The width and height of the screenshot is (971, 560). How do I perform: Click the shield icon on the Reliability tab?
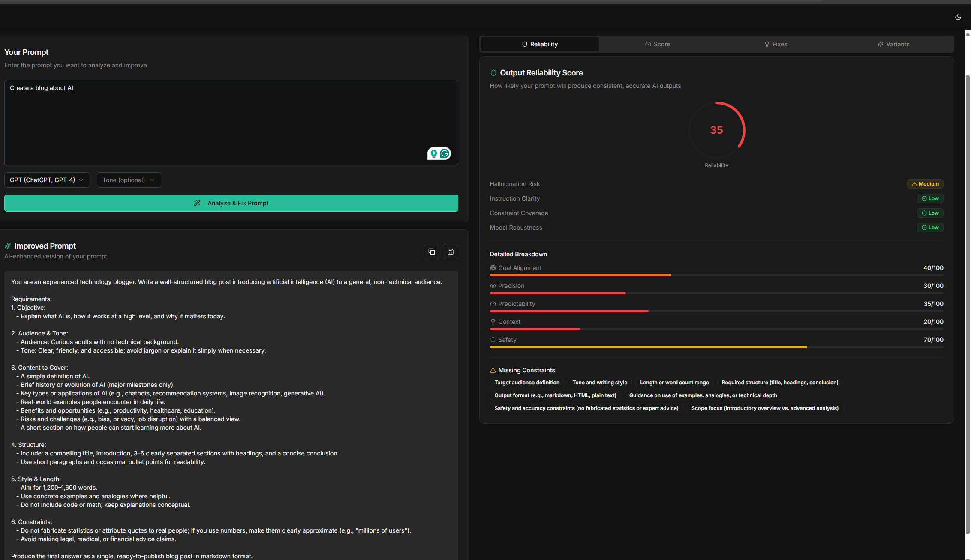coord(525,44)
